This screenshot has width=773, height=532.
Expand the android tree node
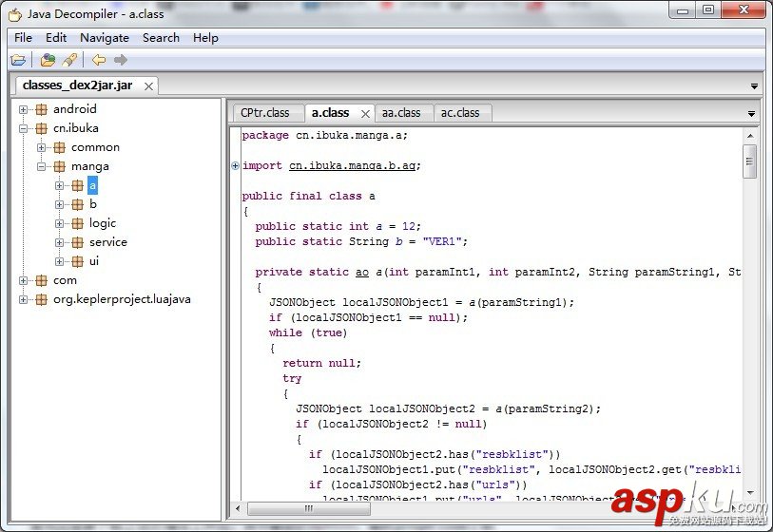pos(23,109)
